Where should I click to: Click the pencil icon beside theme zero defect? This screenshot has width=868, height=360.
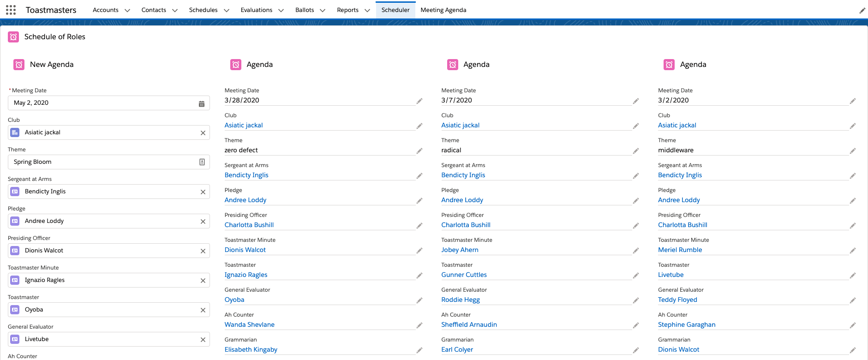(419, 151)
